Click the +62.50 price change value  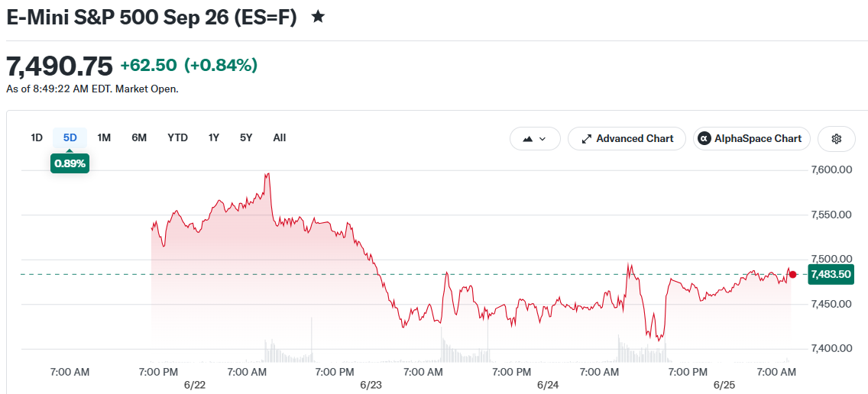(x=148, y=66)
